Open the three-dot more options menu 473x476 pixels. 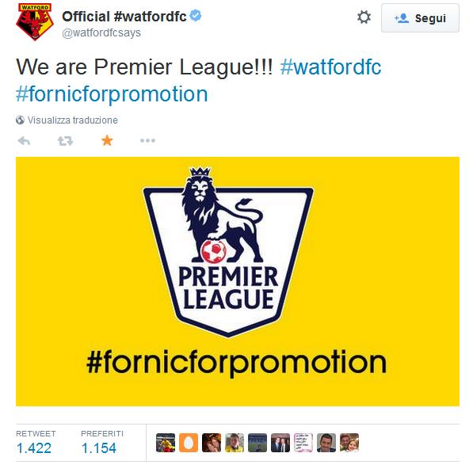point(147,140)
